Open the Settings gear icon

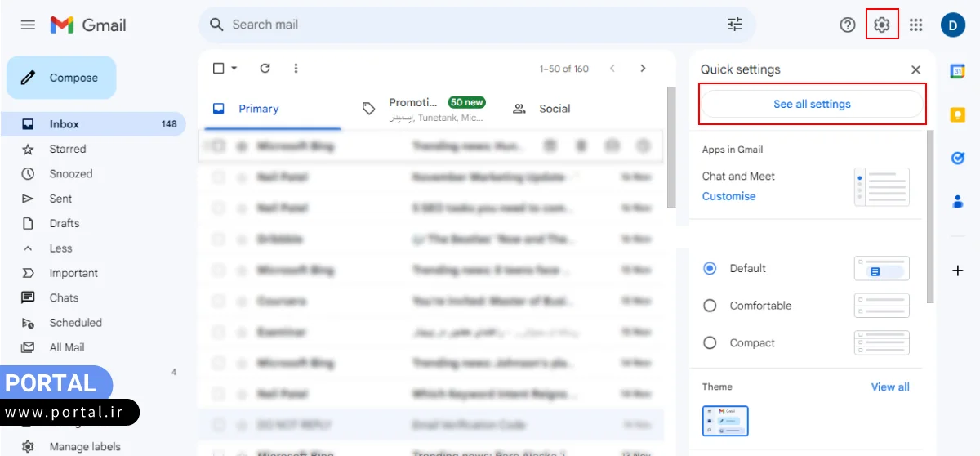(881, 25)
